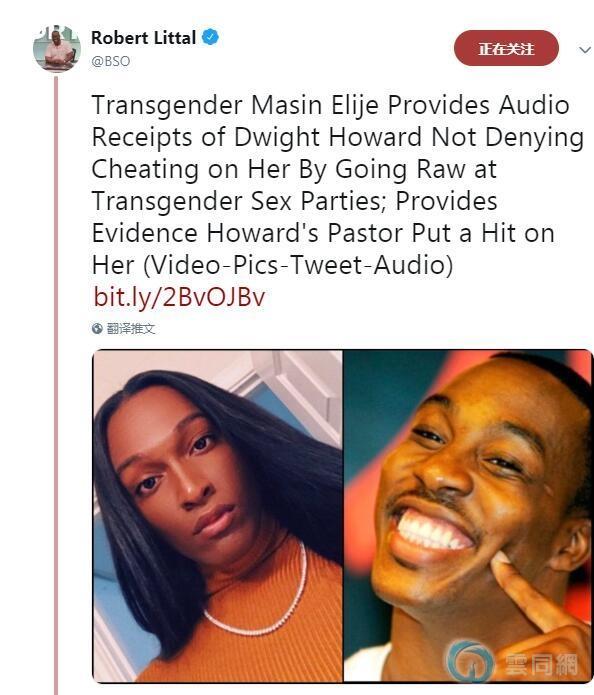594x695 pixels.
Task: Click "(Video-Pics-Tweet-Audio)" text
Action: coord(298,265)
